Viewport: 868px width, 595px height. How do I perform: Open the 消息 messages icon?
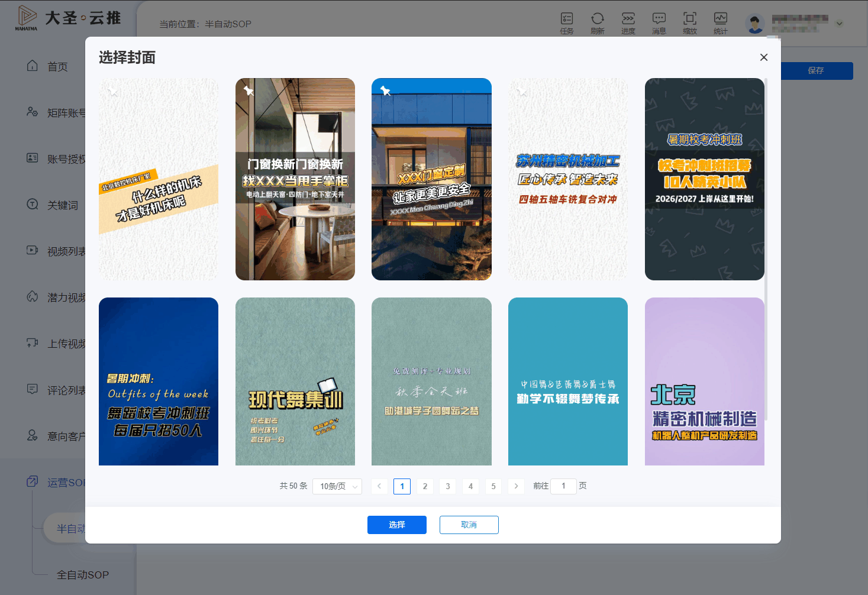tap(659, 19)
